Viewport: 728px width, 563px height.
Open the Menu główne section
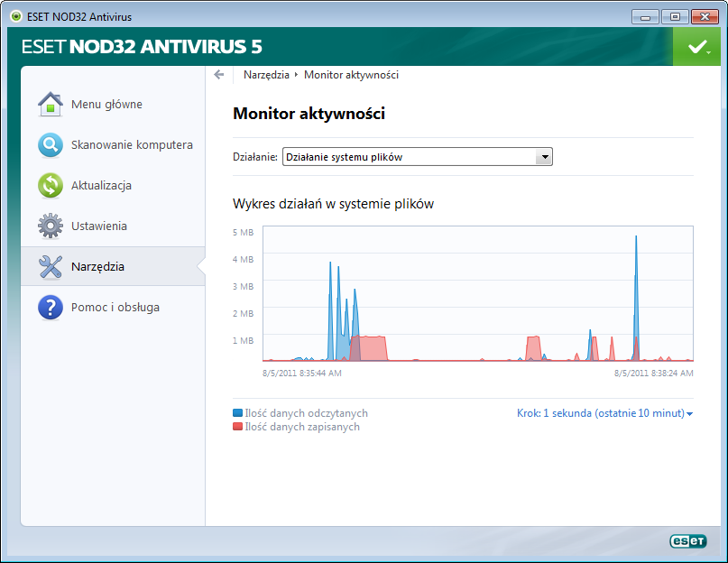tap(113, 104)
